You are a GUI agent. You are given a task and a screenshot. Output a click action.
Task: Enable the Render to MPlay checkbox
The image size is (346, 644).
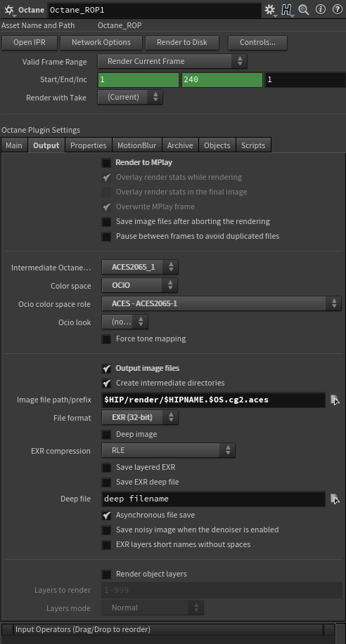[x=107, y=163]
